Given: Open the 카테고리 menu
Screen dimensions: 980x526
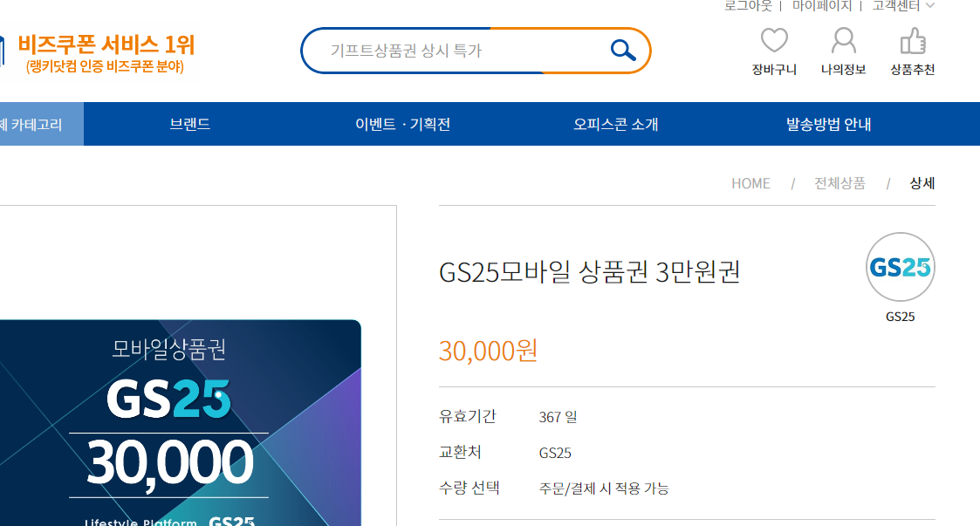Looking at the screenshot, I should tap(41, 125).
